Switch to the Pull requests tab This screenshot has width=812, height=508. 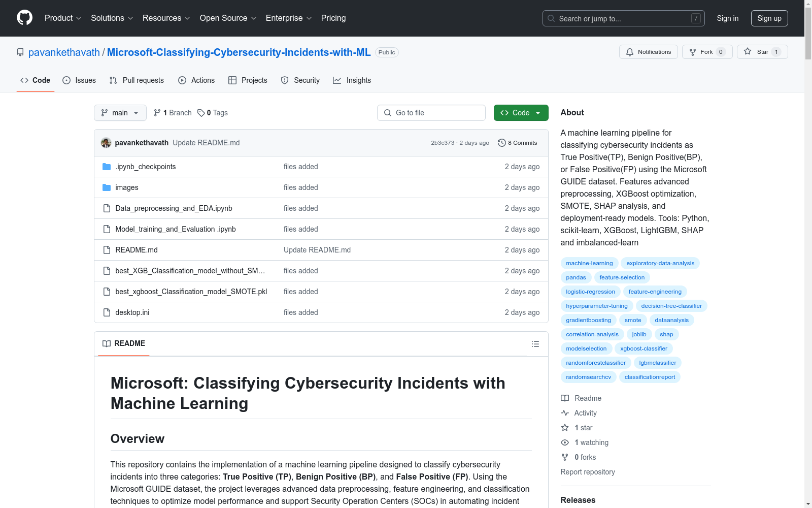[137, 80]
